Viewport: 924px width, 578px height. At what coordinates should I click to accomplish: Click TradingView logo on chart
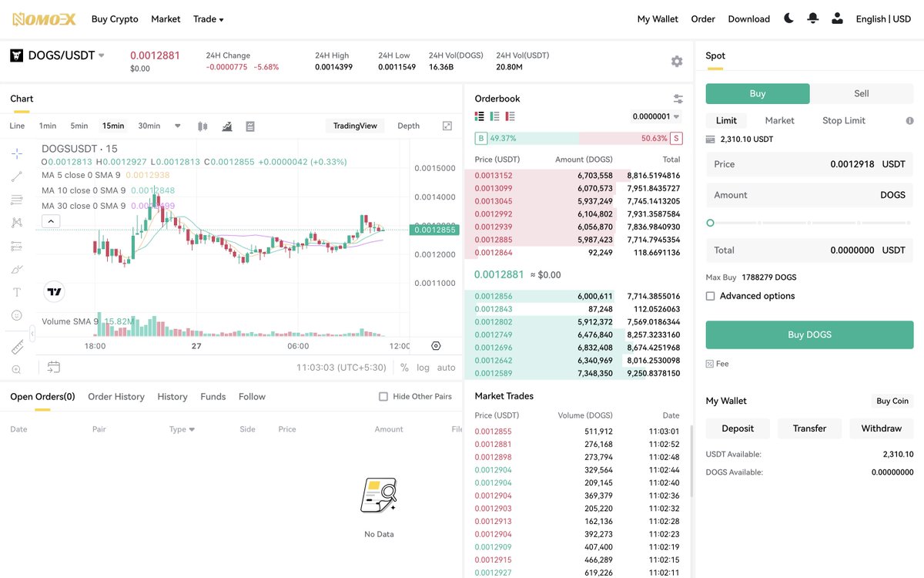point(54,291)
